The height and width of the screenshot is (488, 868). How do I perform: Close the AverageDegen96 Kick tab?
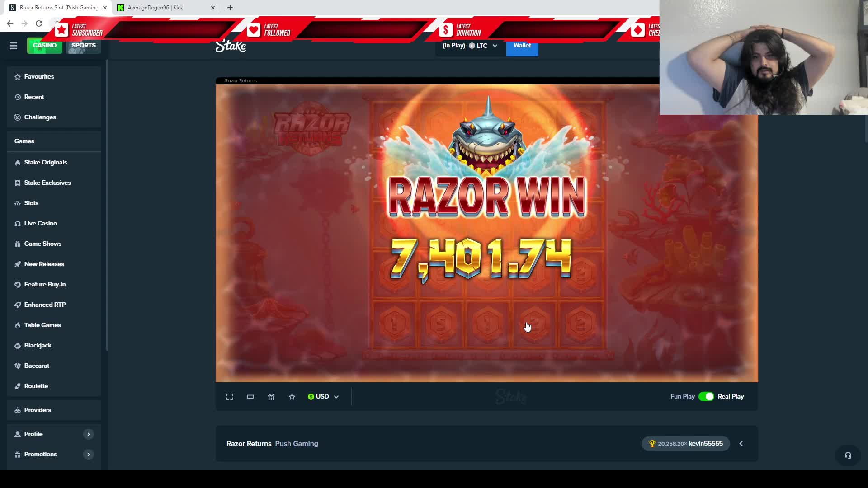click(x=213, y=8)
